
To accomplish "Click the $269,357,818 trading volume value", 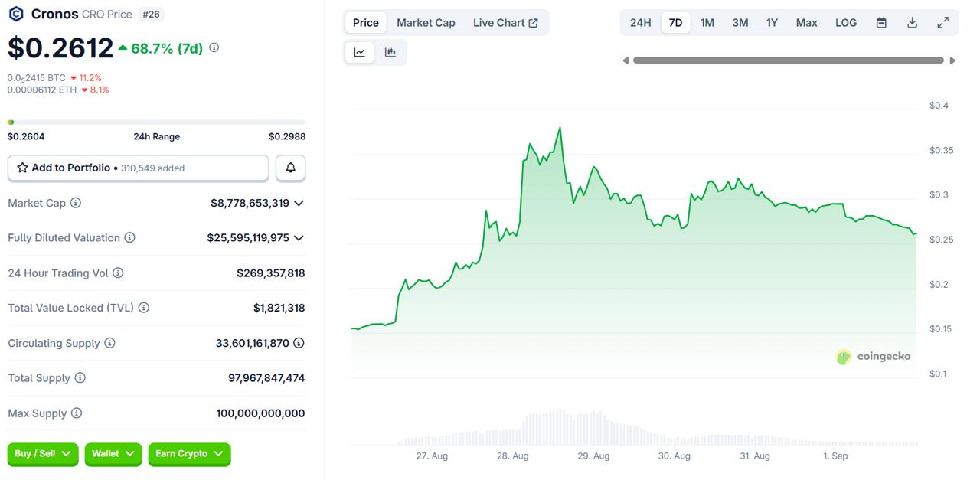I will click(271, 273).
